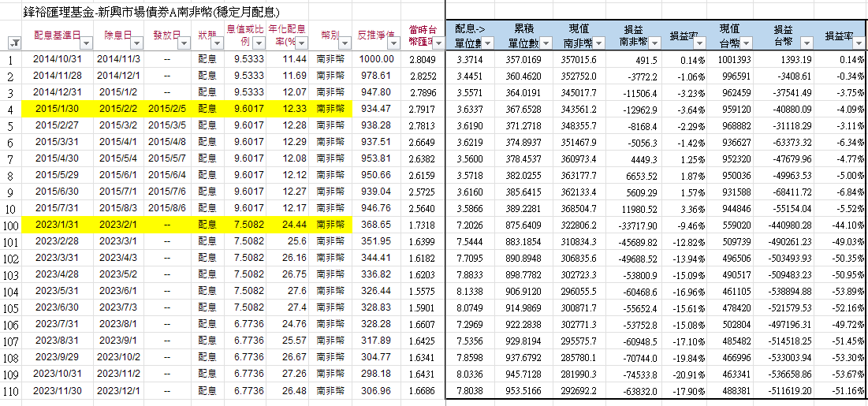868x406 pixels.
Task: Select the 損益南非幣 cell 11980.52
Action: (x=635, y=208)
